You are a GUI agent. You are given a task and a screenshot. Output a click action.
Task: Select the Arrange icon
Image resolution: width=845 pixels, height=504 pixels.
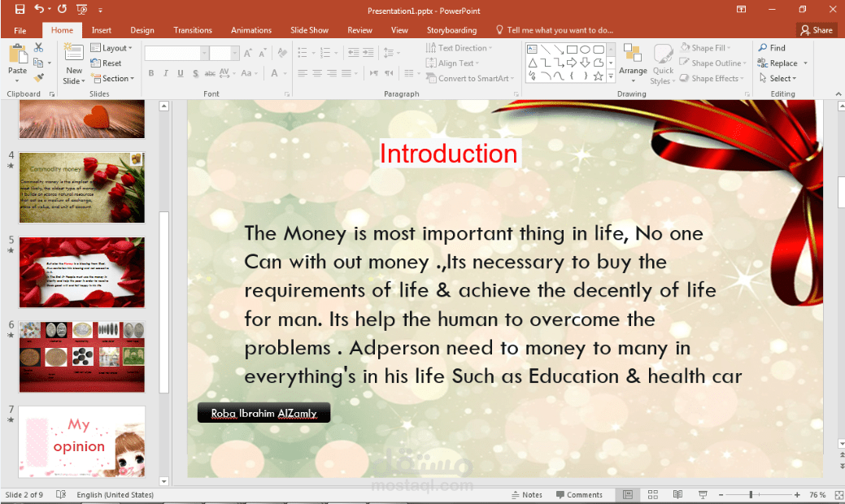[633, 63]
